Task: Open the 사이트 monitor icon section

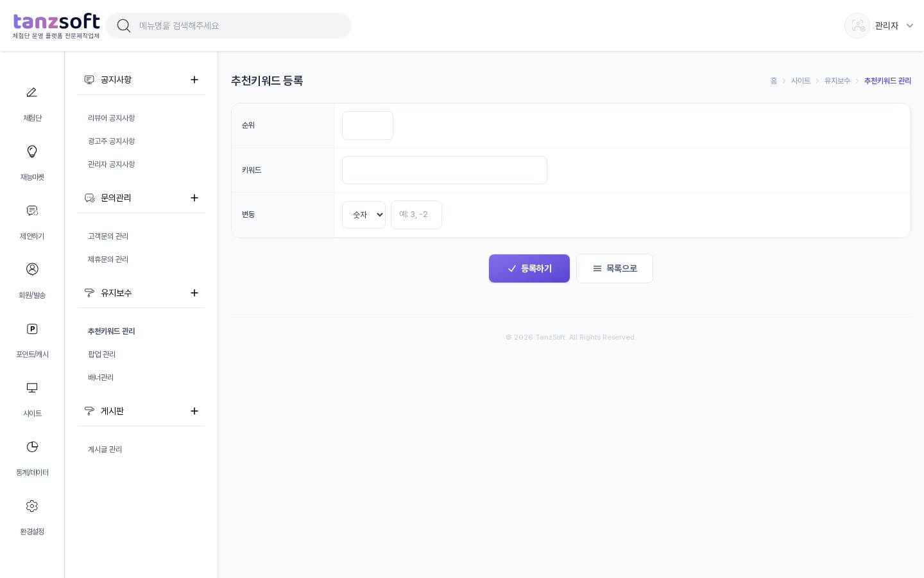Action: tap(32, 388)
